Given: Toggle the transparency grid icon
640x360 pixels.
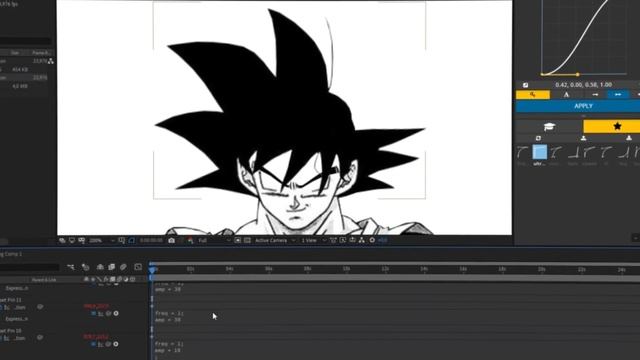Looking at the screenshot, I should point(247,240).
